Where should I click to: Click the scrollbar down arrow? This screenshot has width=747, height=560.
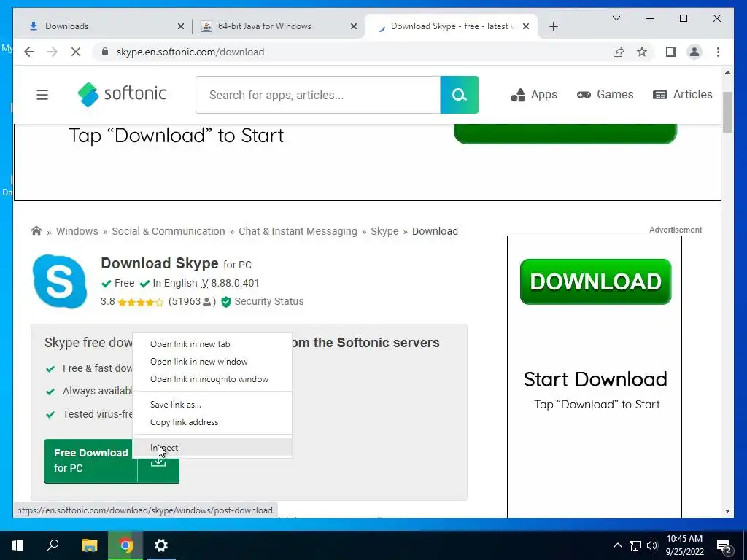point(727,511)
